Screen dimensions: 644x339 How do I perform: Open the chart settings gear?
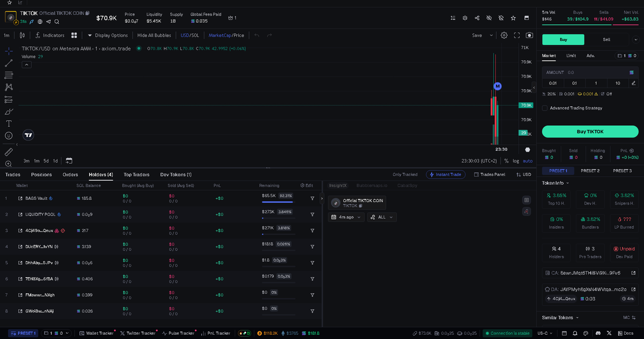coord(504,35)
